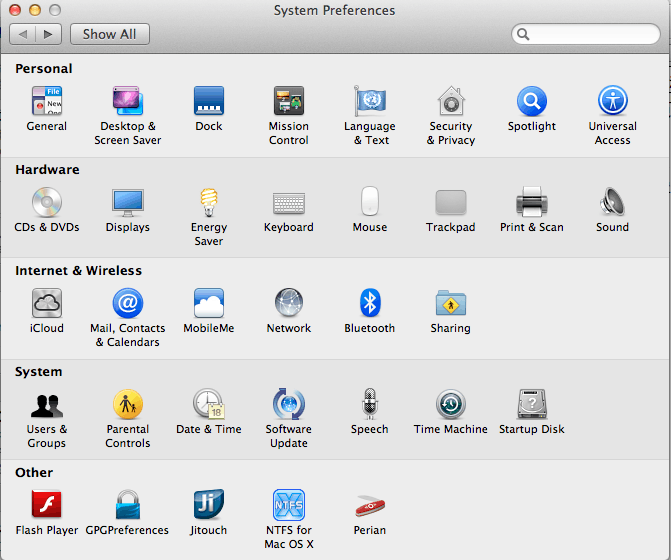The width and height of the screenshot is (671, 560).
Task: Minimize the System Preferences window
Action: [35, 10]
